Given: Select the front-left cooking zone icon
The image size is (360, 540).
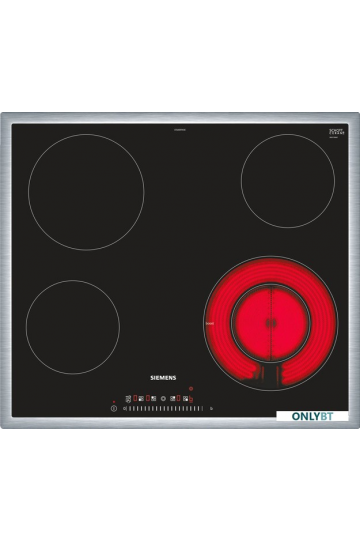Looking at the screenshot, I should tap(141, 398).
